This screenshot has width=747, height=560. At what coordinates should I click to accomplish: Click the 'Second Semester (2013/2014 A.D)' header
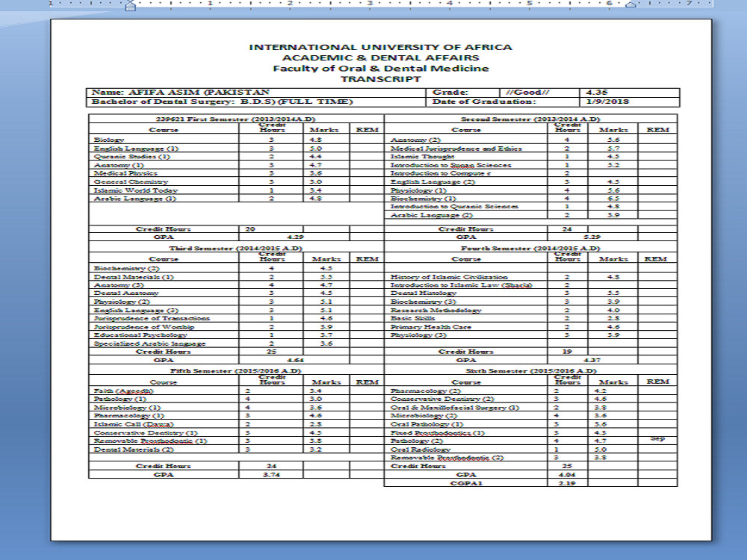pos(530,119)
